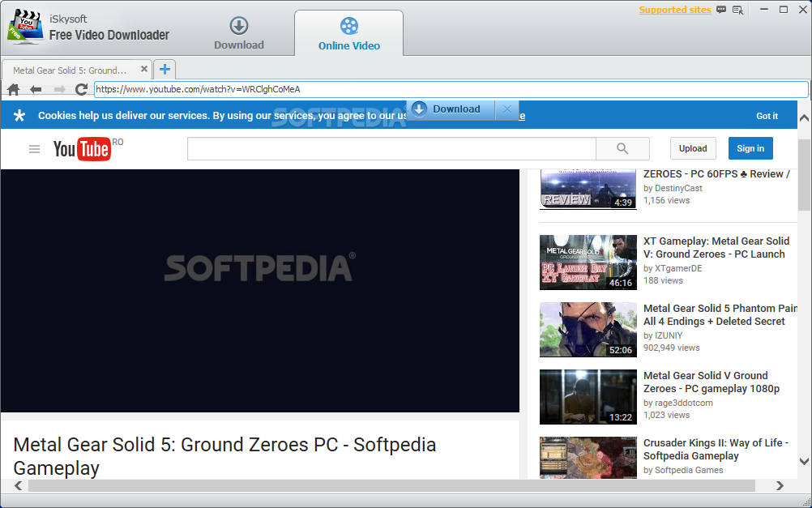Add a new browser tab with plus

[165, 70]
